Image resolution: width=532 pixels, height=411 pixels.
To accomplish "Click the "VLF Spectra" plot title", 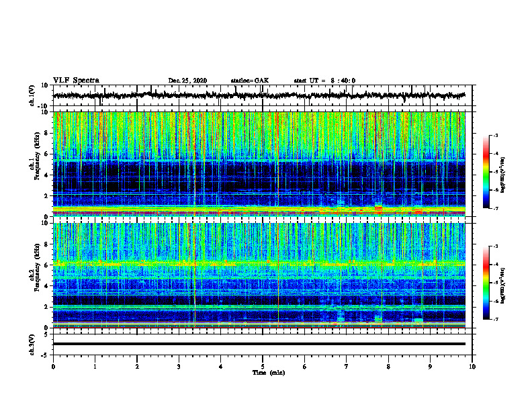I will point(76,81).
